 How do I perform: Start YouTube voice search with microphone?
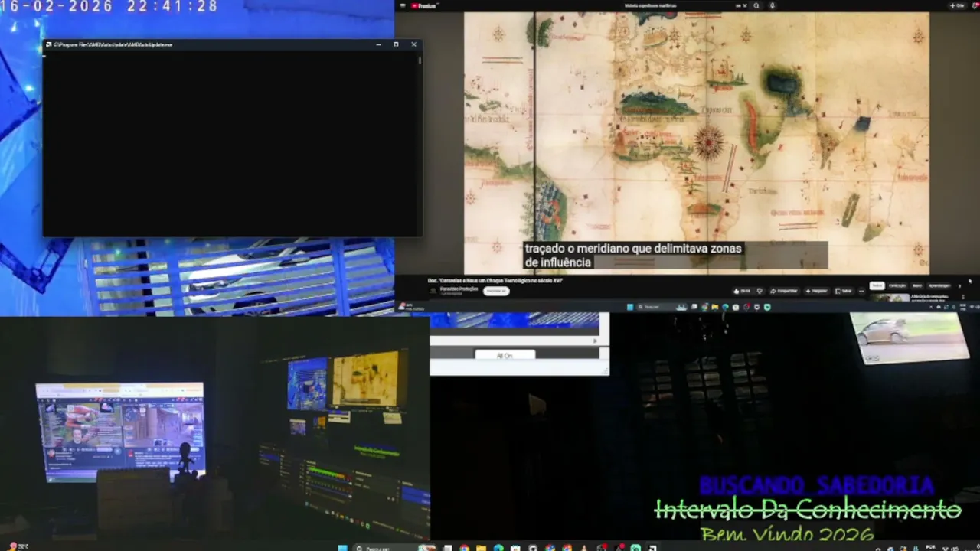coord(772,5)
